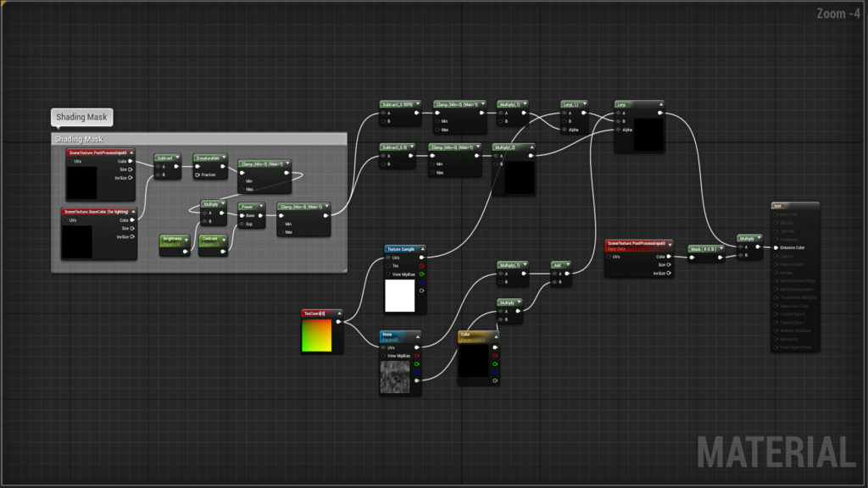The image size is (868, 488).
Task: Click blue channel pin of Texture Sample node
Action: [422, 282]
